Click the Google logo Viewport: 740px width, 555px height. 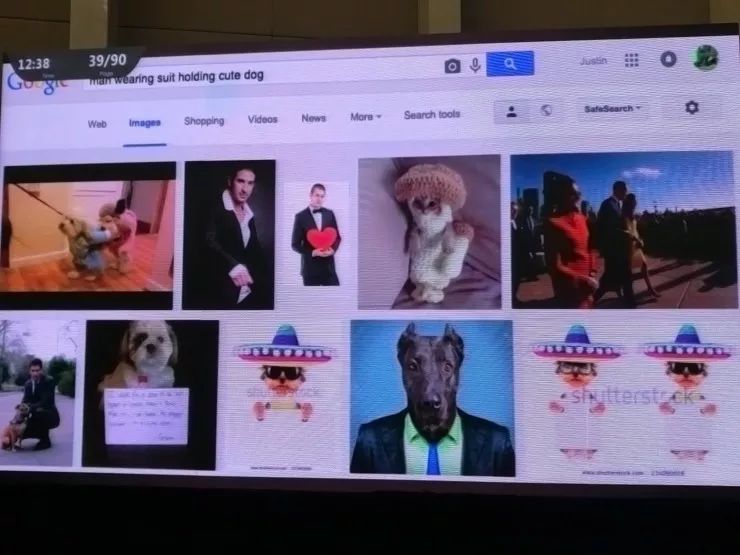(x=37, y=84)
